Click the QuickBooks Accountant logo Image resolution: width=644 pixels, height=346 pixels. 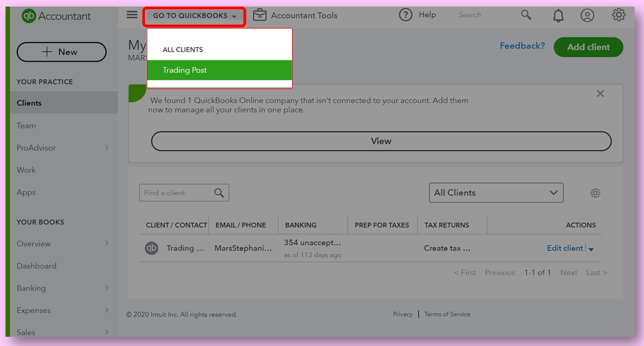point(56,16)
